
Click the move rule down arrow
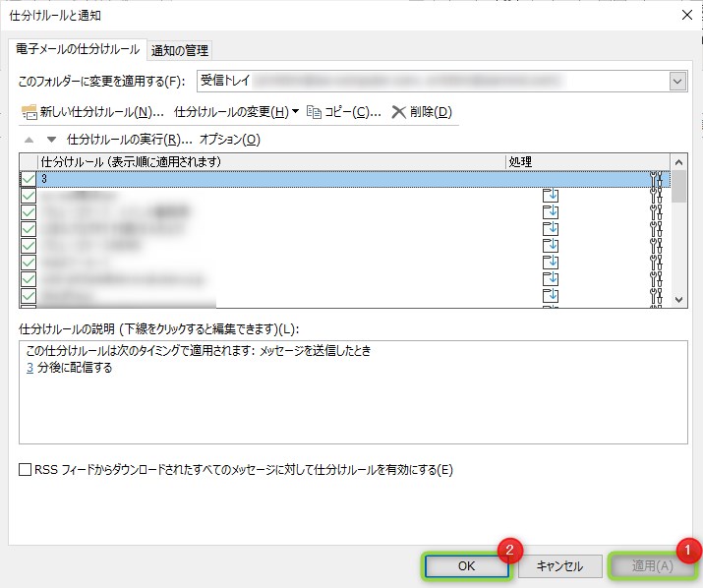pos(51,140)
